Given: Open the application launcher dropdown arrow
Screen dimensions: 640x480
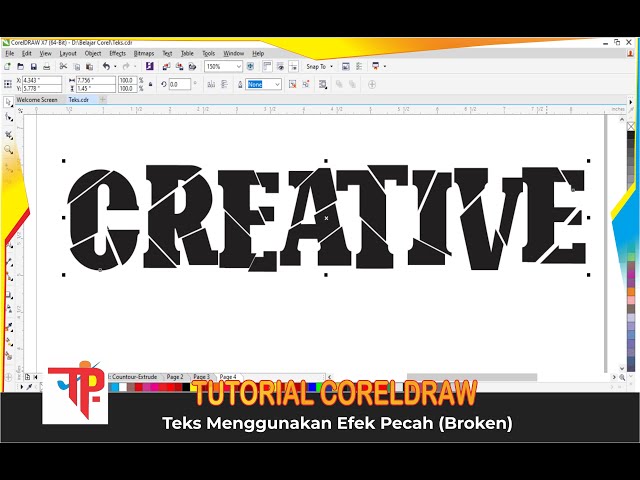Looking at the screenshot, I should 384,66.
